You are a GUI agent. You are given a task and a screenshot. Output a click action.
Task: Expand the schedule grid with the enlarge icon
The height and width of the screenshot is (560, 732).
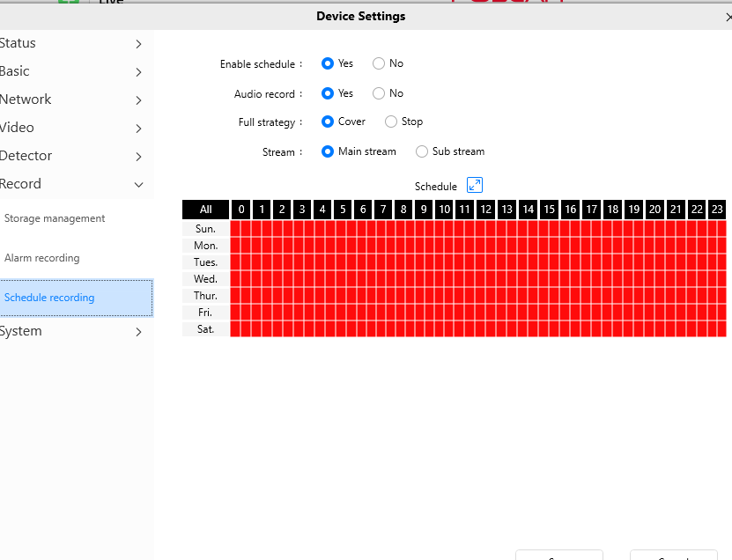click(474, 185)
